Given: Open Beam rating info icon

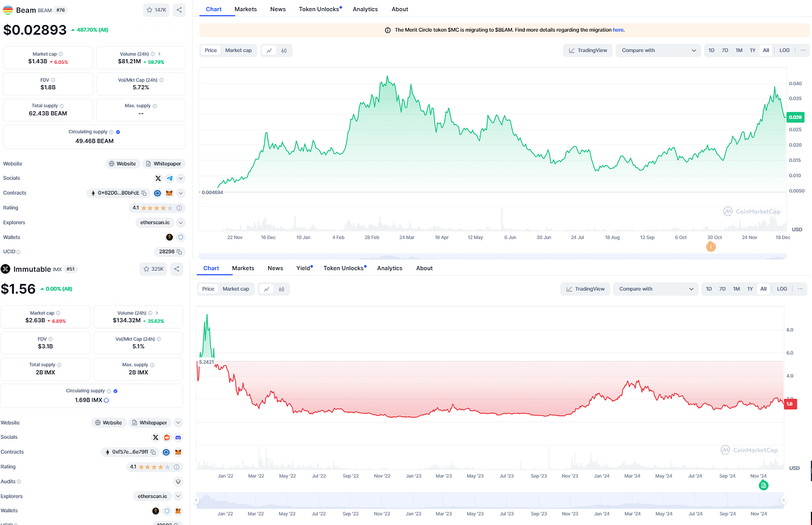Looking at the screenshot, I should point(179,208).
